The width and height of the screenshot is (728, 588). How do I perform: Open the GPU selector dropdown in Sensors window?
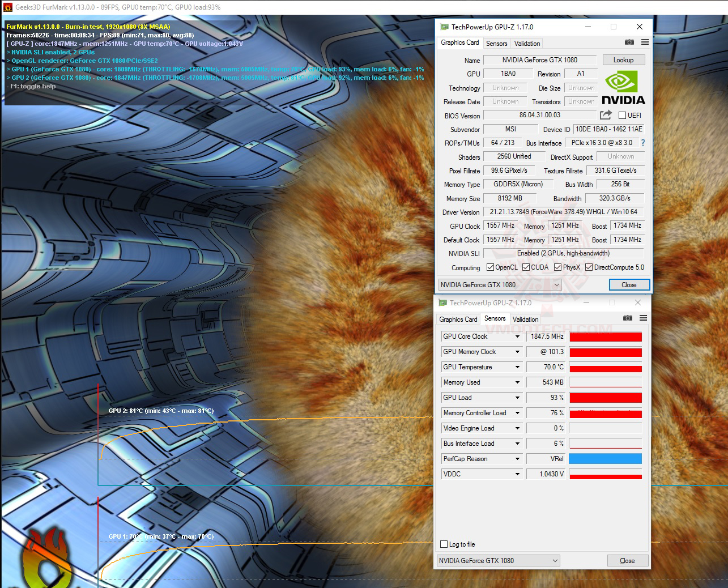point(499,561)
